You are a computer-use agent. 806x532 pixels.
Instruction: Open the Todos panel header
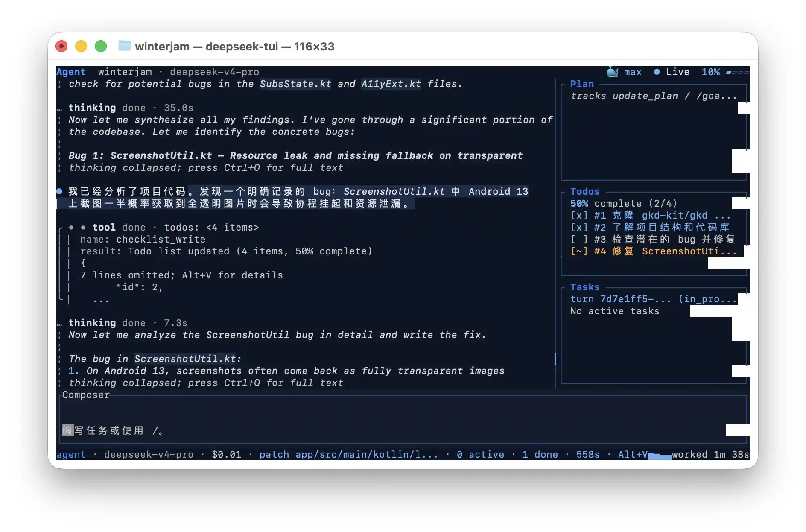[x=585, y=191]
